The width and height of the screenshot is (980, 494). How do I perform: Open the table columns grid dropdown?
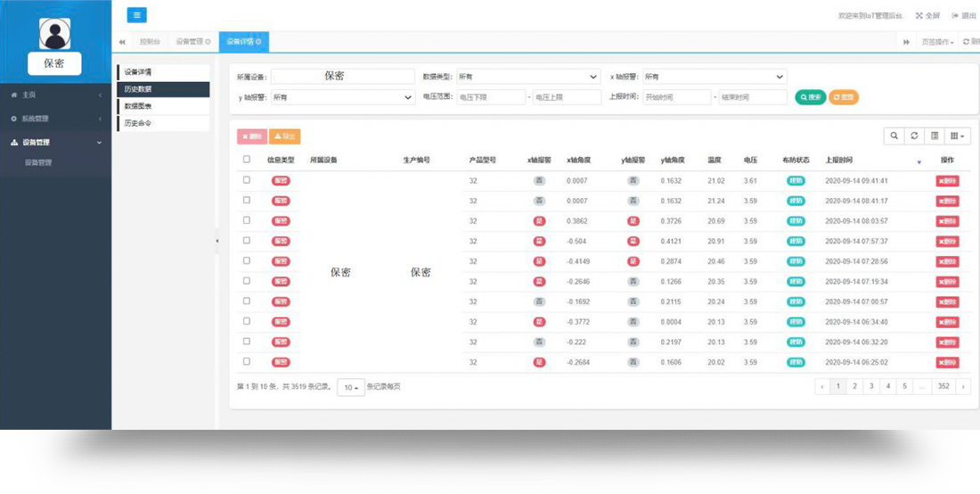958,136
